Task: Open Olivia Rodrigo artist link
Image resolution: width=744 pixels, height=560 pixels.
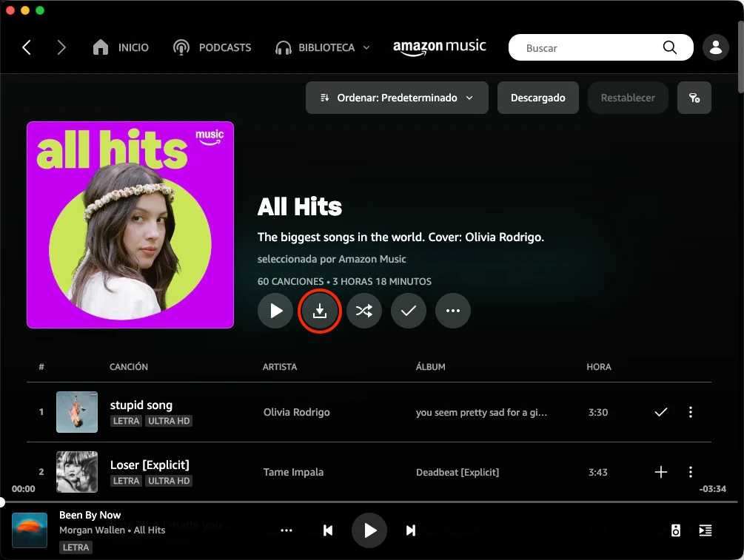Action: pyautogui.click(x=297, y=412)
